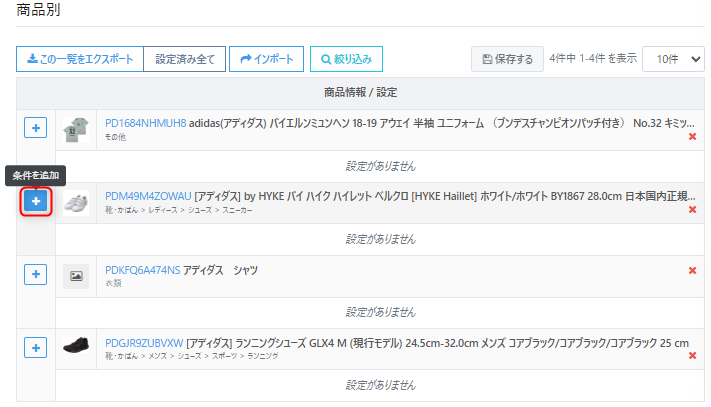The image size is (711, 407).
Task: Remove the PD1684NHMUH8 adidas uniform row
Action: [x=692, y=136]
